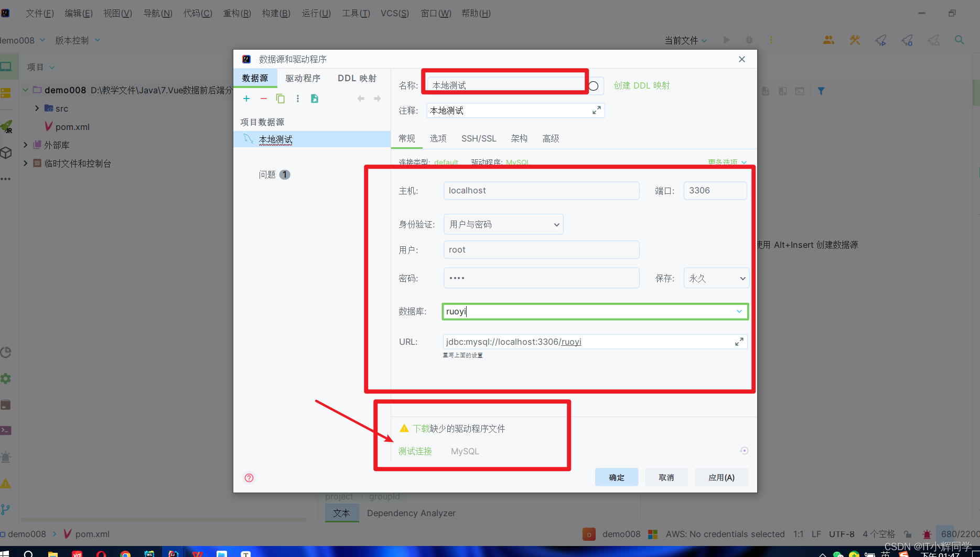Open the SSH/SSL tab
This screenshot has height=557, width=980.
coord(479,138)
